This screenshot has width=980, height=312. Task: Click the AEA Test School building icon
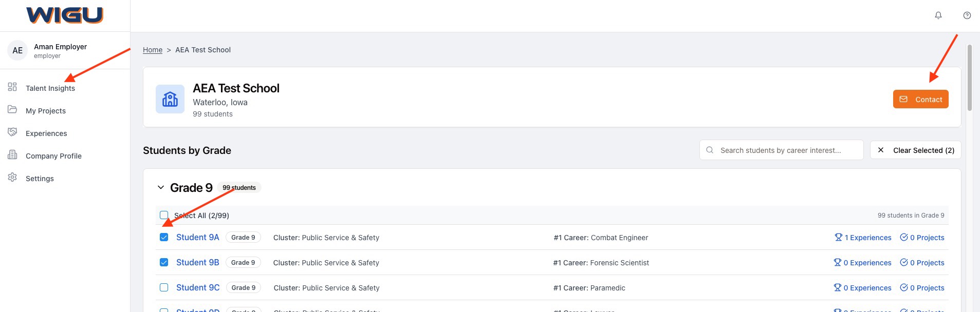coord(170,99)
